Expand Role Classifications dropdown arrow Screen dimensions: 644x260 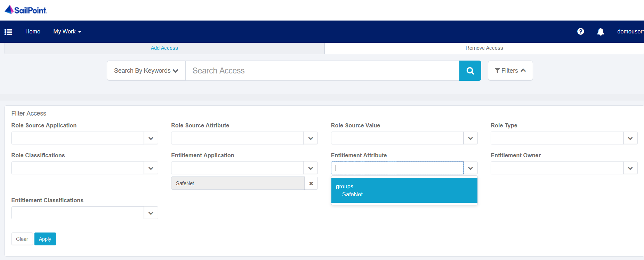click(x=151, y=168)
